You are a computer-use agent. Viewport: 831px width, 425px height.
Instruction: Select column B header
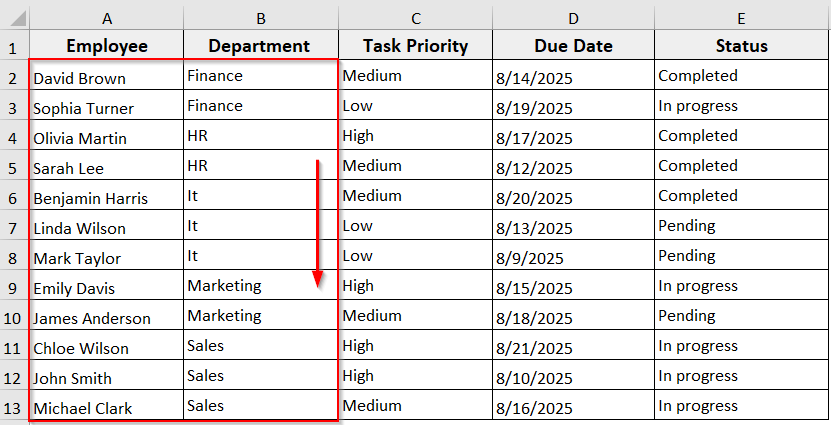(x=260, y=19)
